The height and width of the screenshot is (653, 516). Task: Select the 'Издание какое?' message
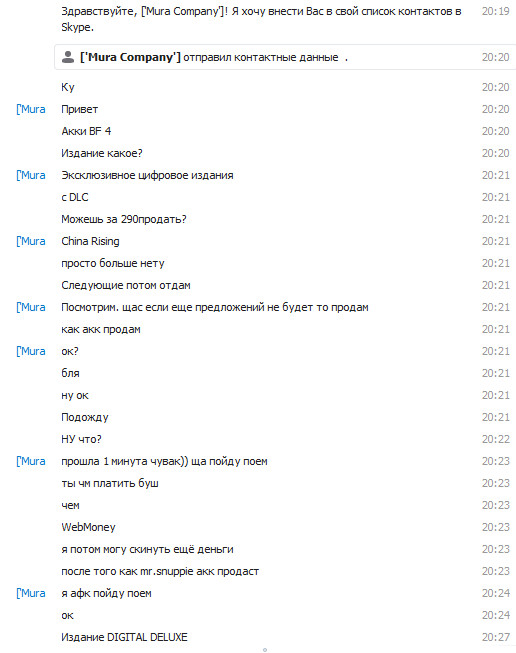(x=102, y=153)
